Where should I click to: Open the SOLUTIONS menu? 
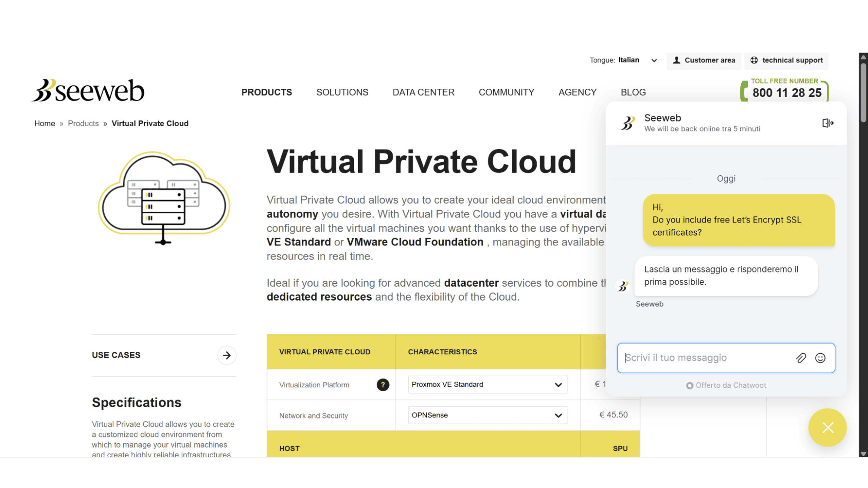coord(342,92)
